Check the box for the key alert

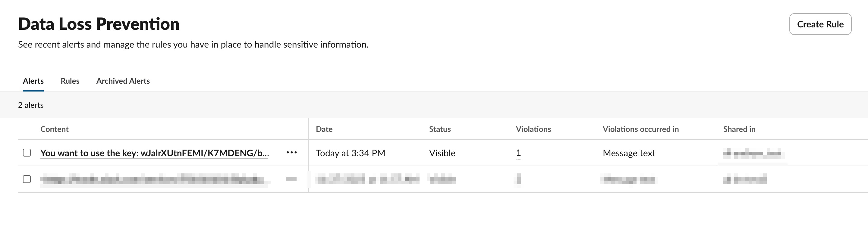click(x=27, y=153)
